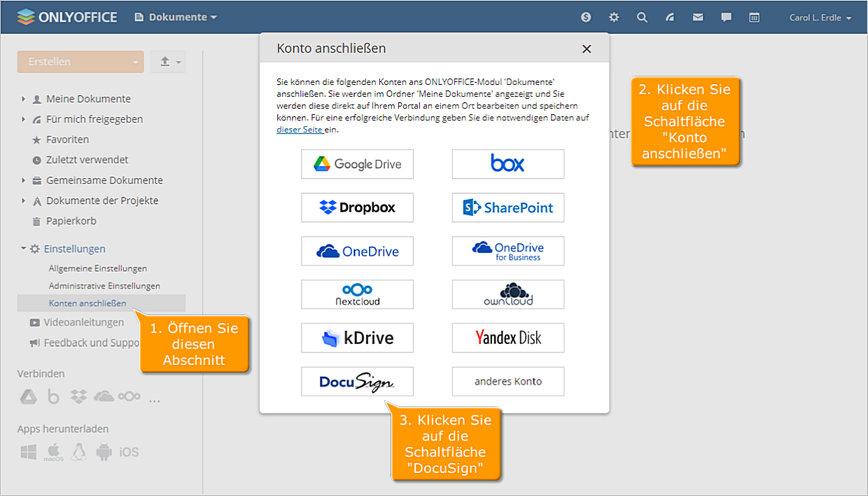Show more connections ellipsis

point(155,401)
